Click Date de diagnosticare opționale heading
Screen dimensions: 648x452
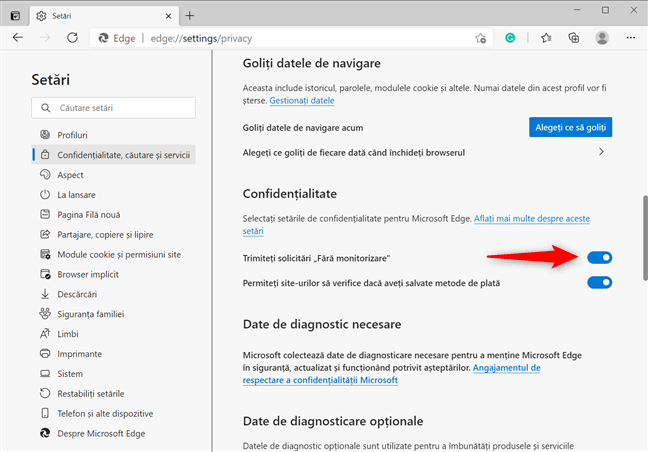[333, 421]
